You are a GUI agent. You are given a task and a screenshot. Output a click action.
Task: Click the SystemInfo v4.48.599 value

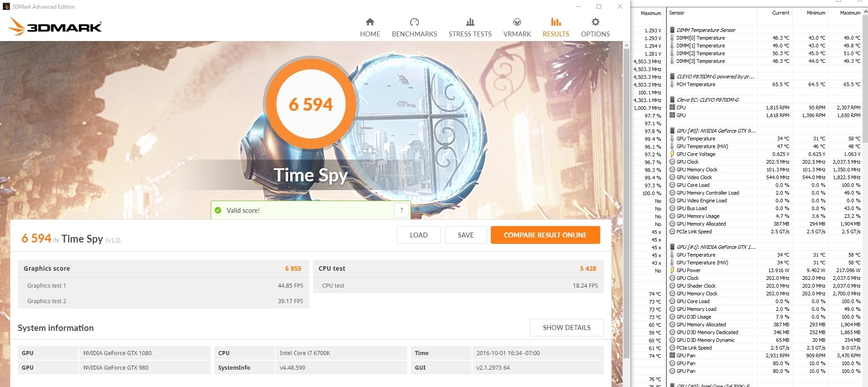(x=292, y=367)
